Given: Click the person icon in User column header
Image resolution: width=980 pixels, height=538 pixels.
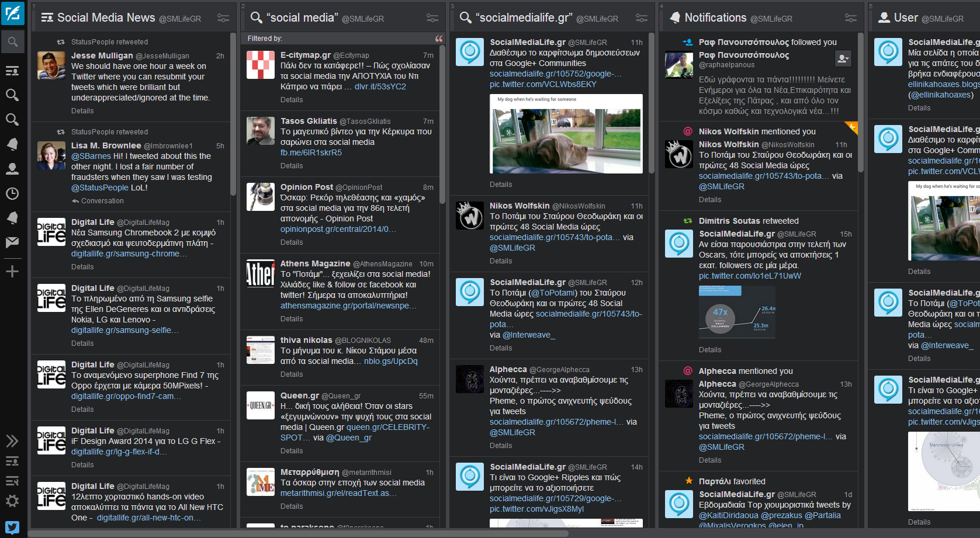Looking at the screenshot, I should (x=884, y=18).
